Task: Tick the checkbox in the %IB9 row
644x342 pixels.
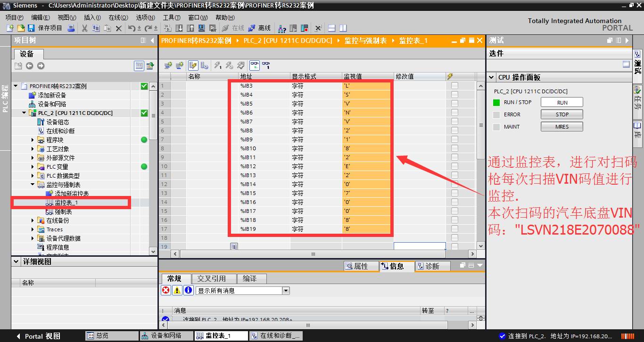Action: (454, 139)
